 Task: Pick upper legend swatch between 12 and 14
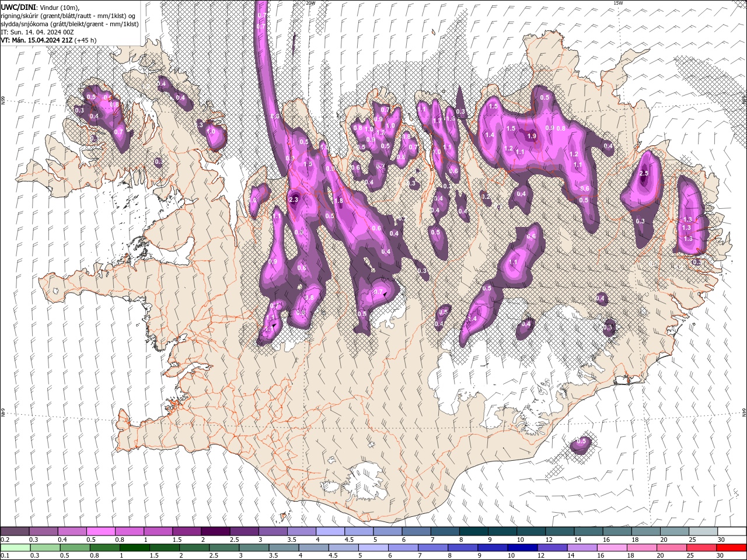(560, 531)
